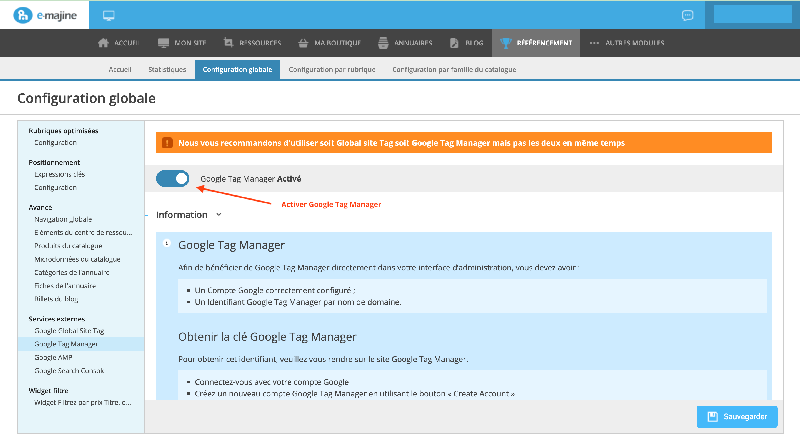Open Autres Modules menu
The height and width of the screenshot is (439, 800).
tap(627, 43)
